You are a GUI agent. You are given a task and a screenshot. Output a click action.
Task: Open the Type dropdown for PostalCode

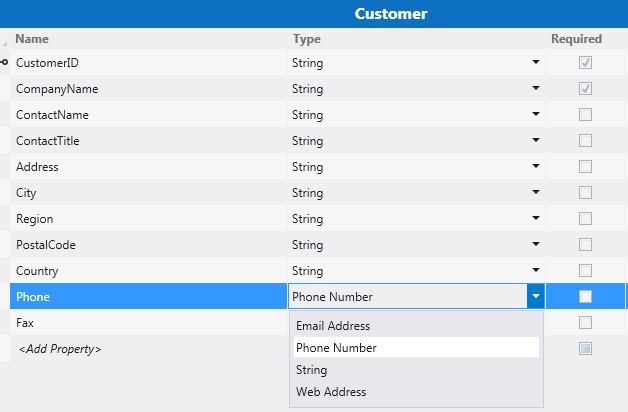pos(537,245)
